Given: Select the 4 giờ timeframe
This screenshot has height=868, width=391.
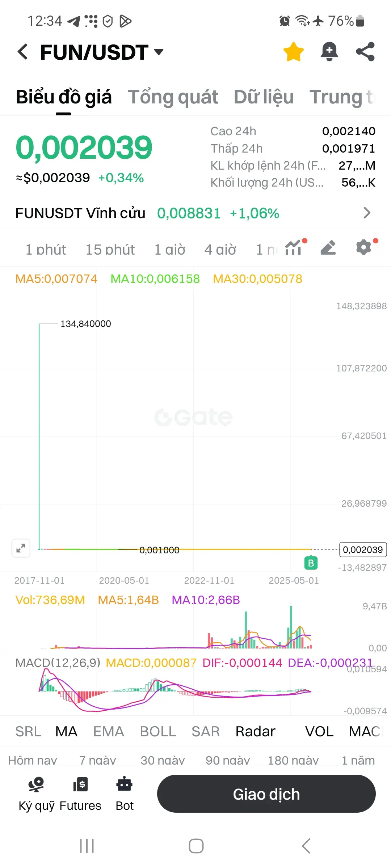Looking at the screenshot, I should coord(220,249).
